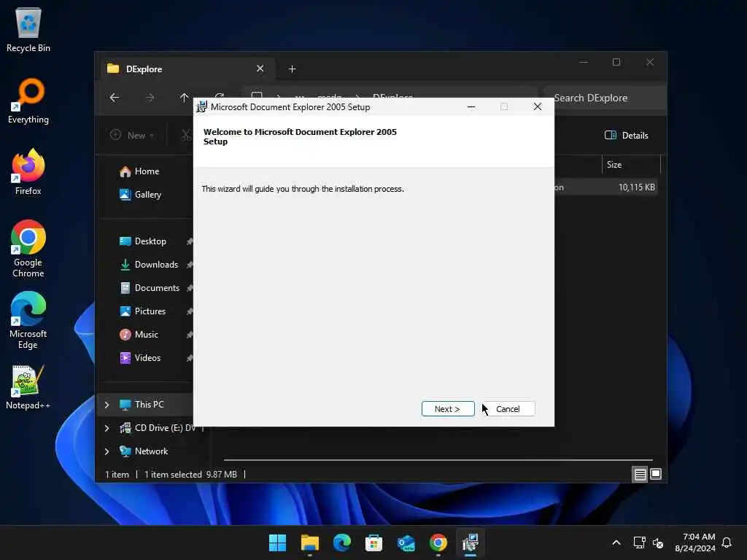Open Notepad++ from the desktop
747x560 pixels.
pyautogui.click(x=28, y=386)
